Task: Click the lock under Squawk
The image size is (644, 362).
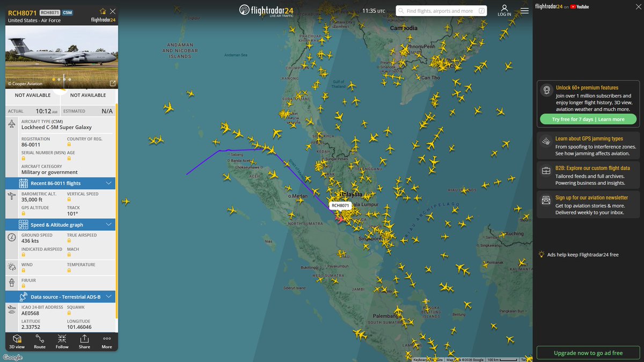Action: coord(69,313)
